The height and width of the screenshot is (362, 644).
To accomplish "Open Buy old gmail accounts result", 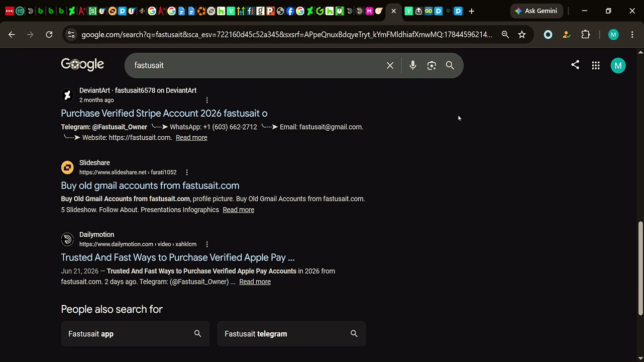I will 150,186.
